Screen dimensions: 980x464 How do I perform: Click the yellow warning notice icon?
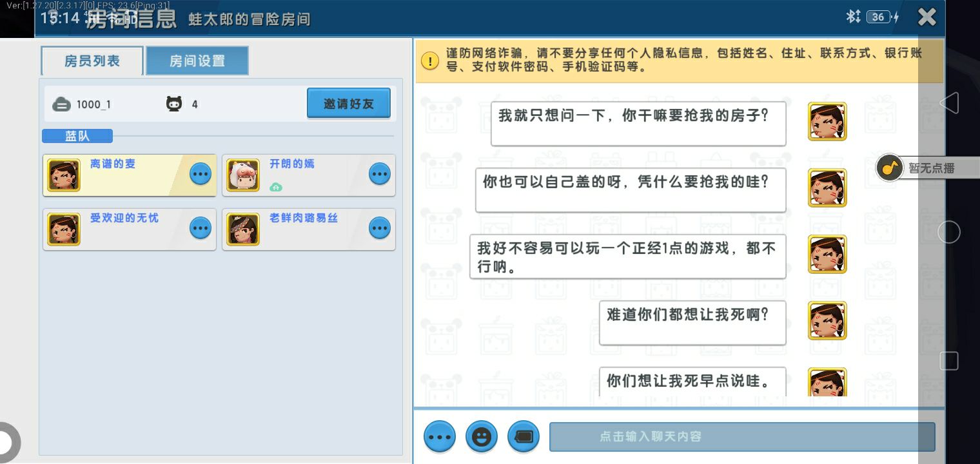click(430, 61)
